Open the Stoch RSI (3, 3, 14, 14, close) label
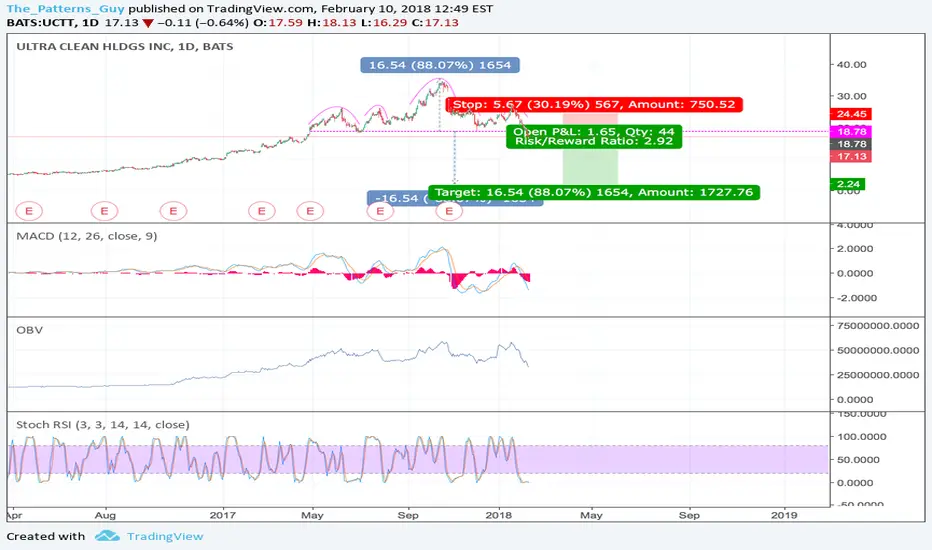932x550 pixels. pyautogui.click(x=103, y=425)
